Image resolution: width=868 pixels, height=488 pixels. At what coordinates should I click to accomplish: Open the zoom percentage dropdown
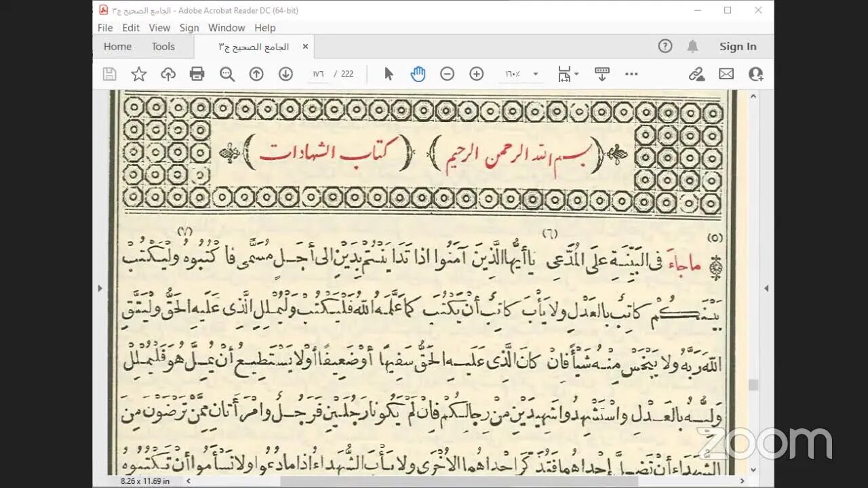536,74
